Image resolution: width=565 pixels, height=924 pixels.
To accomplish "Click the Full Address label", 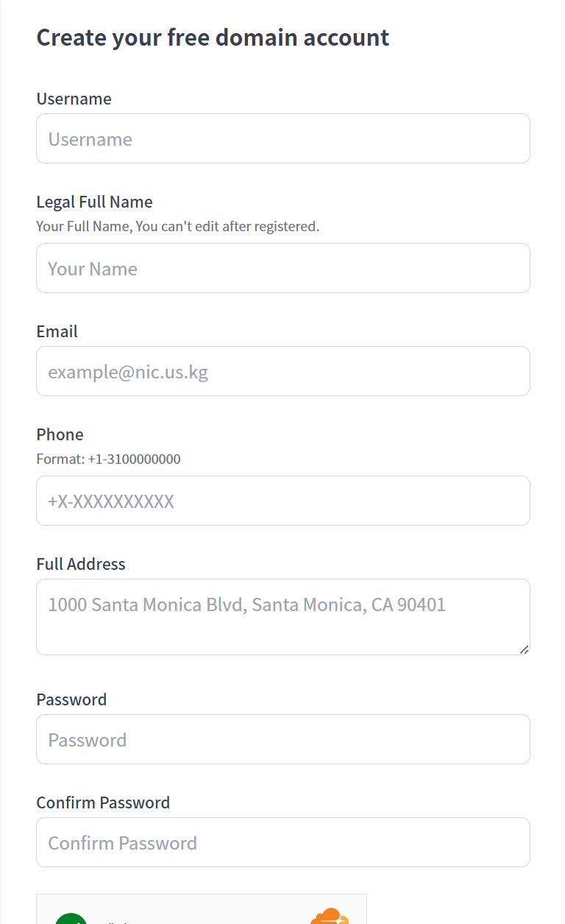I will [81, 564].
